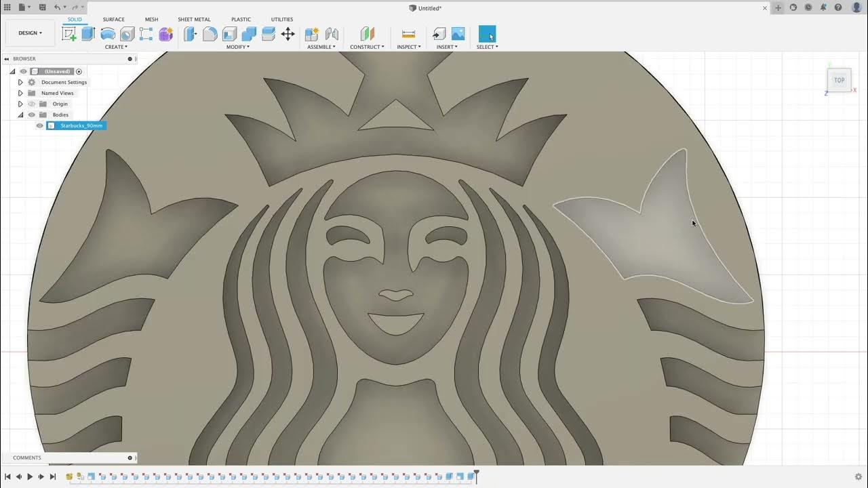Activate the blue Select tool icon
Screen dimensions: 868x488
click(x=487, y=34)
